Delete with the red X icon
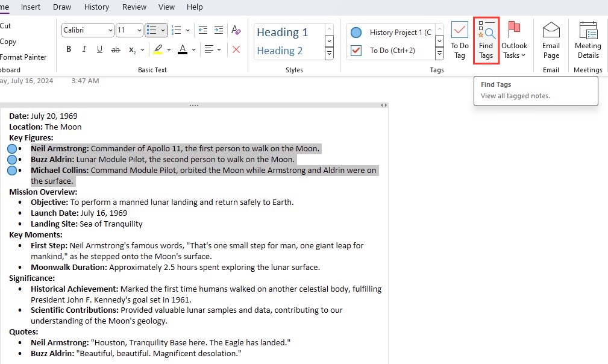The image size is (608, 364). [x=236, y=49]
